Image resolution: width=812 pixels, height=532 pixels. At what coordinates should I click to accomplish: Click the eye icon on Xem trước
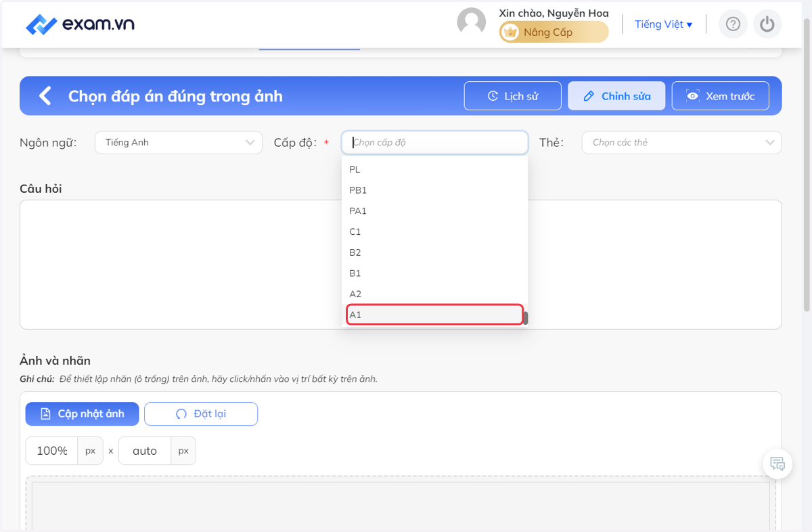(x=692, y=96)
